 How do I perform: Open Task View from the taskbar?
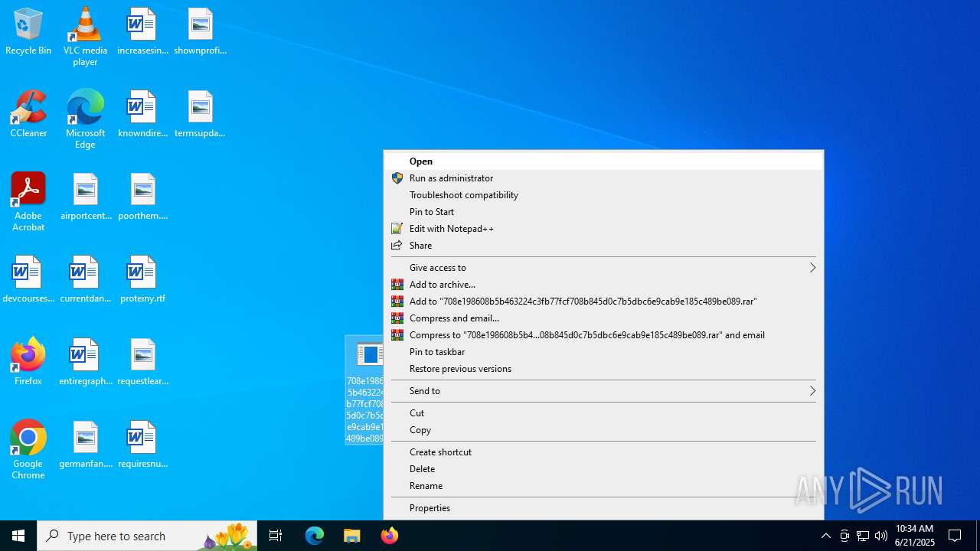[276, 536]
